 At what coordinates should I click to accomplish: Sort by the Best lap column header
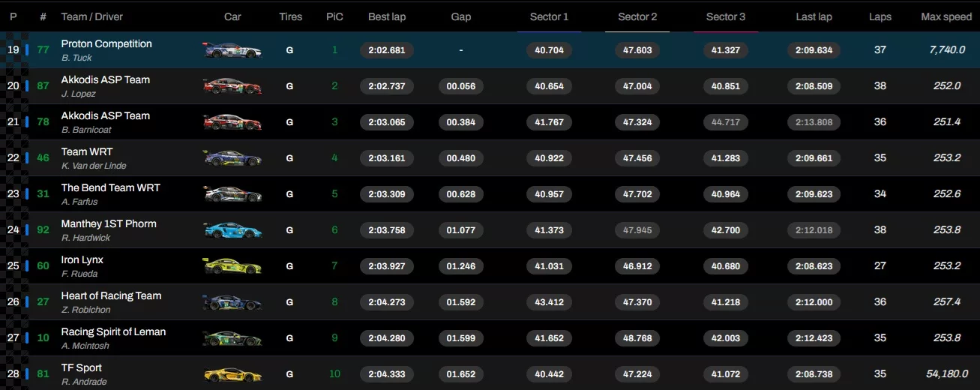pyautogui.click(x=387, y=16)
